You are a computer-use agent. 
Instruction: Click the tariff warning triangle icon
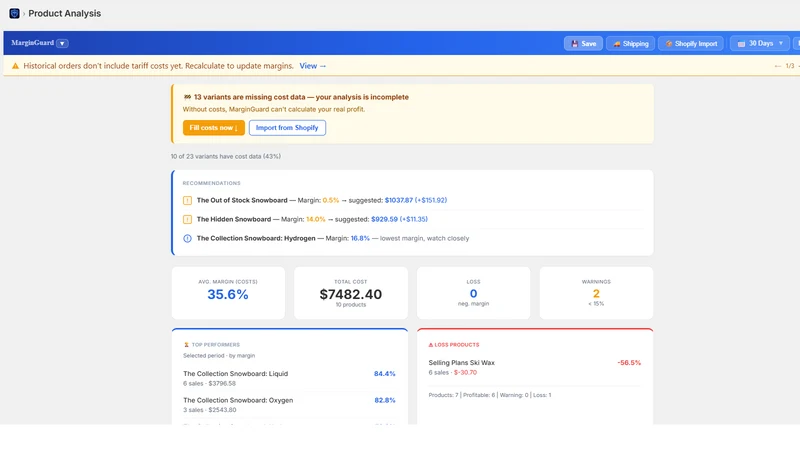(15, 66)
